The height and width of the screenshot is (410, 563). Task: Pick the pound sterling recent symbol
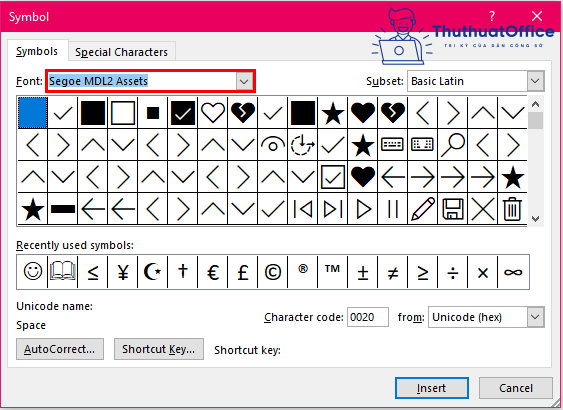[243, 272]
